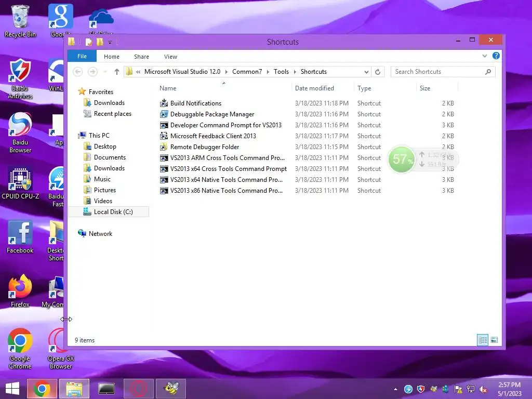Open Explorer Help question mark
The width and height of the screenshot is (532, 399).
point(496,56)
